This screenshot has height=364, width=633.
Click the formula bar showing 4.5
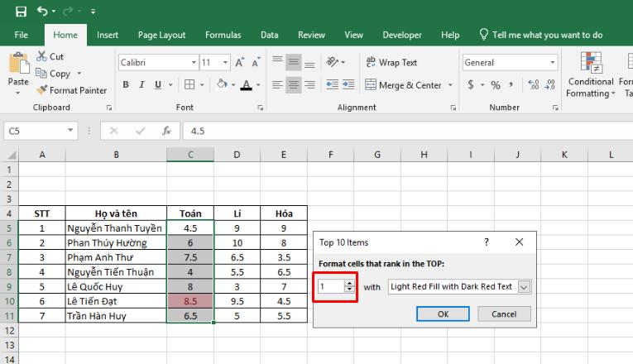[x=408, y=132]
